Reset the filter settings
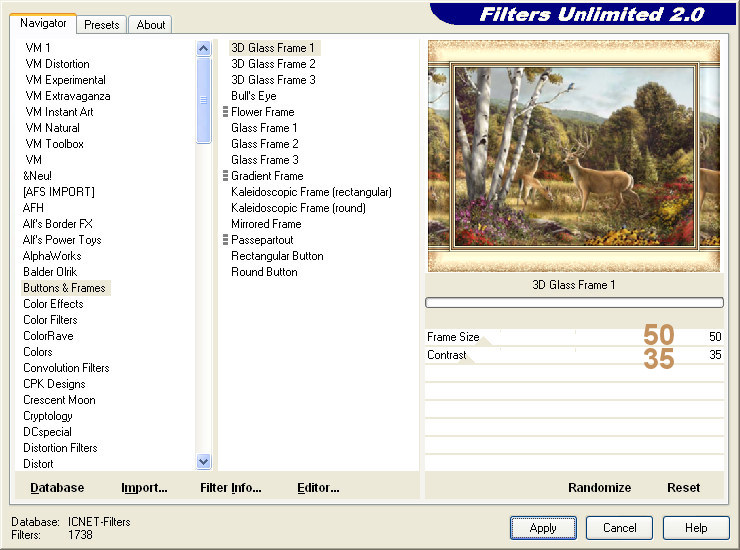 point(683,488)
